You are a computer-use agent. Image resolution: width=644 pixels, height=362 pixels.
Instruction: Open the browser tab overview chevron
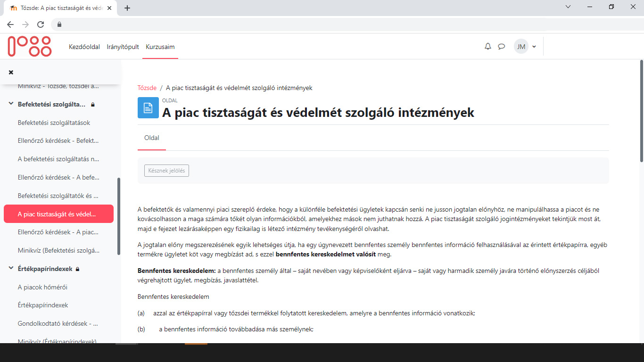(x=568, y=7)
